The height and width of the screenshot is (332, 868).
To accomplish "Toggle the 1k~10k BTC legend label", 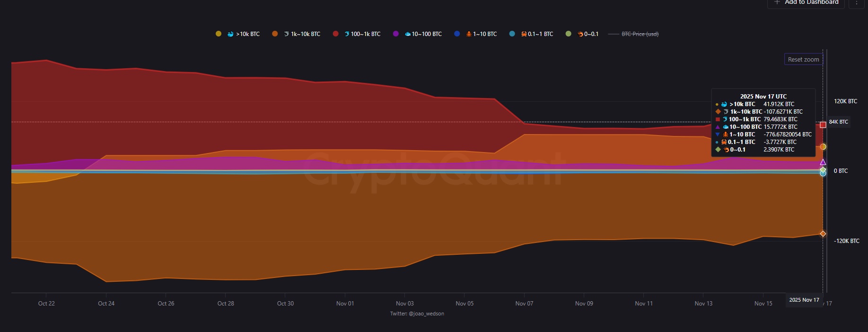I will coord(305,34).
